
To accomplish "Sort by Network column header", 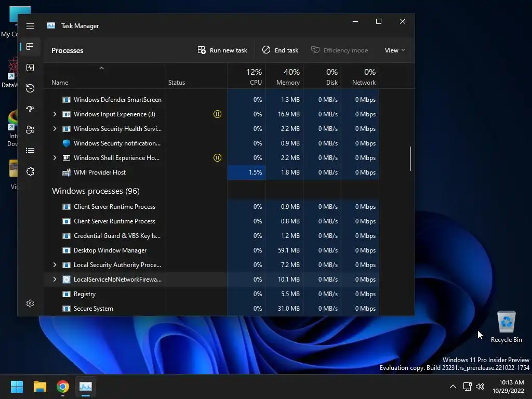I will pyautogui.click(x=361, y=76).
